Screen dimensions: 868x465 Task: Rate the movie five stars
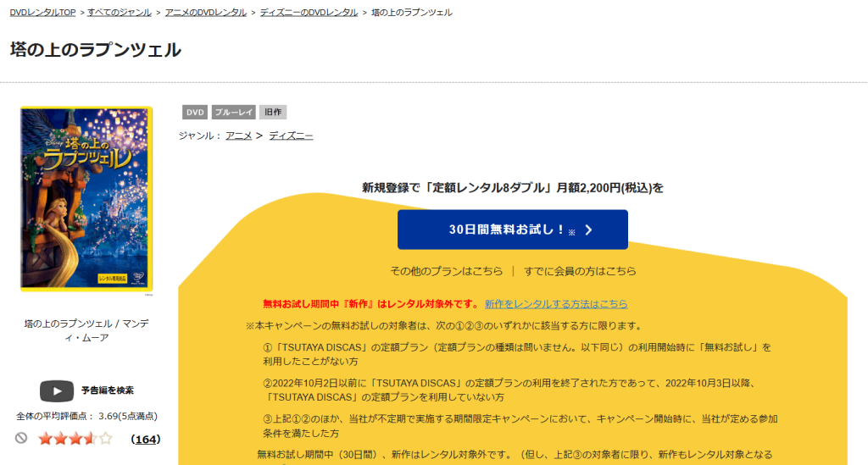(105, 439)
